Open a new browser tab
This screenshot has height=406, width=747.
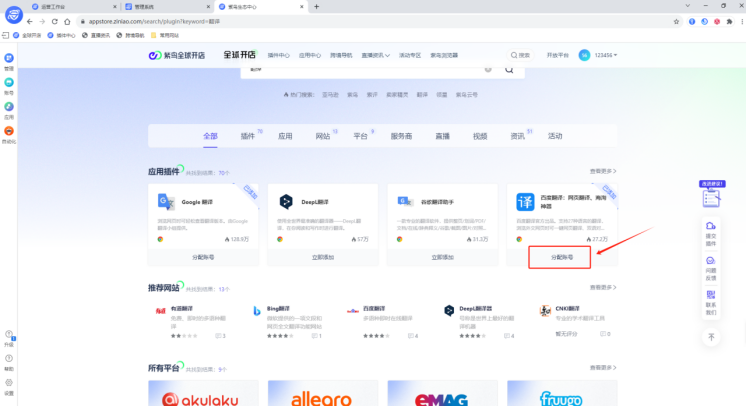point(316,7)
